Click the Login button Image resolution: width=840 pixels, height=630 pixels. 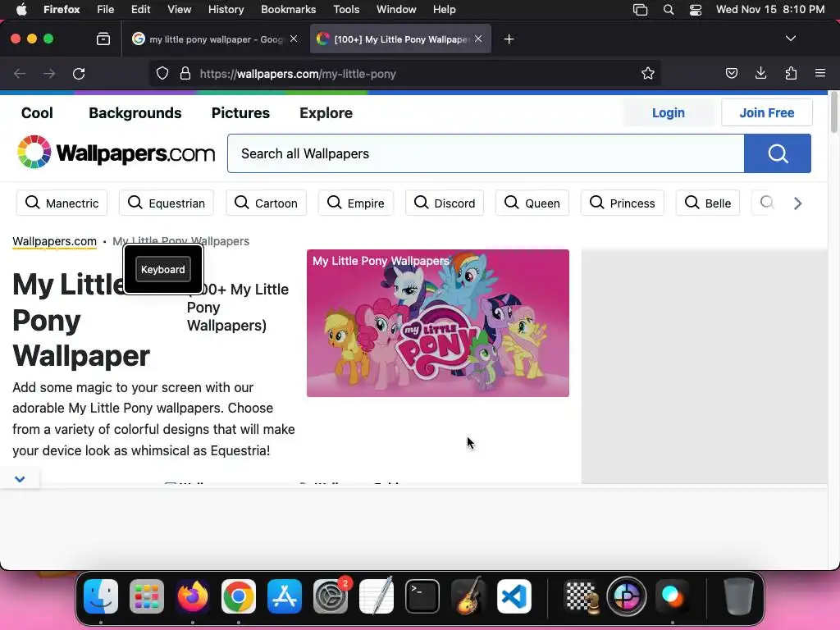pyautogui.click(x=668, y=112)
